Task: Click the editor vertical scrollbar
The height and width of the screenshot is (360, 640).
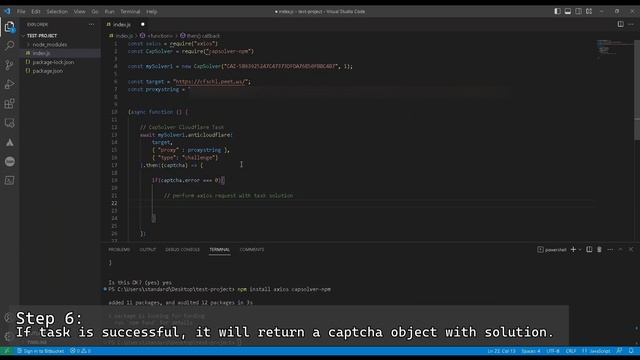Action: 637,90
